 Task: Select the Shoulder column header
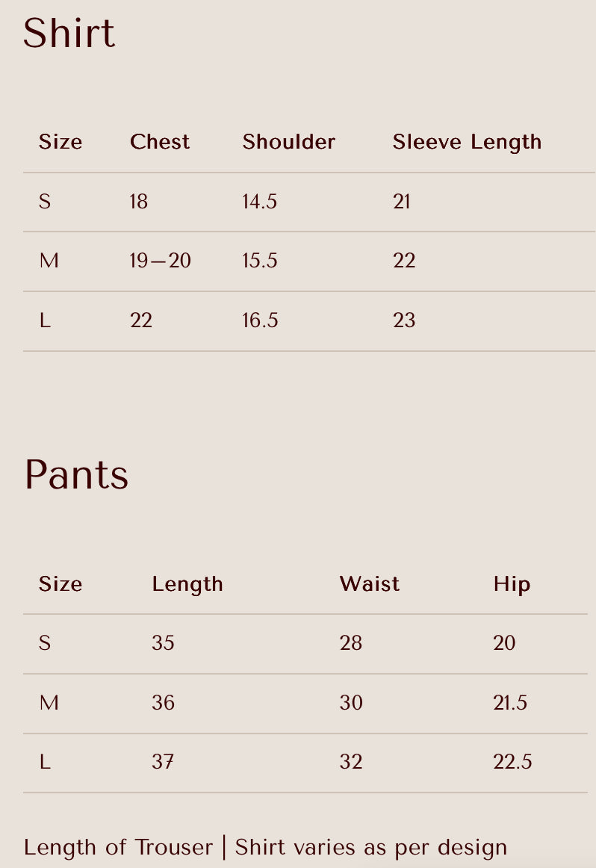point(289,142)
